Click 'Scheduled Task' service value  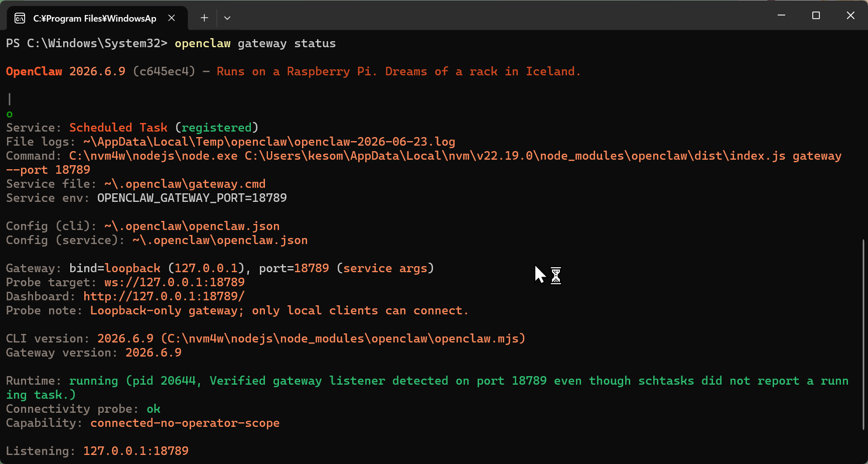click(x=118, y=128)
